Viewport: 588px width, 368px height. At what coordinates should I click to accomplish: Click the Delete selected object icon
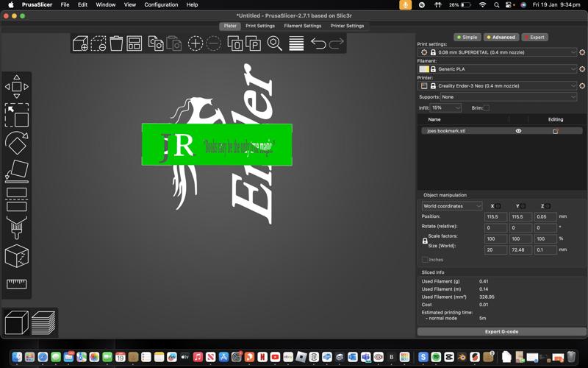click(98, 43)
